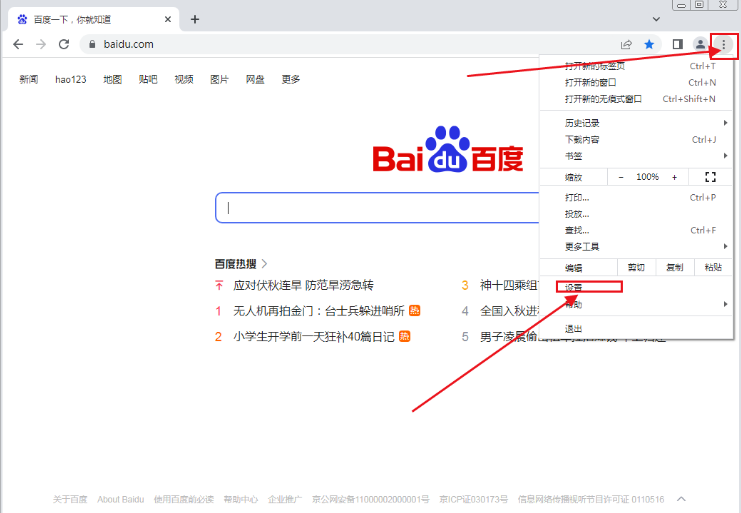Open the tab search chevron
The width and height of the screenshot is (741, 513).
(x=656, y=19)
